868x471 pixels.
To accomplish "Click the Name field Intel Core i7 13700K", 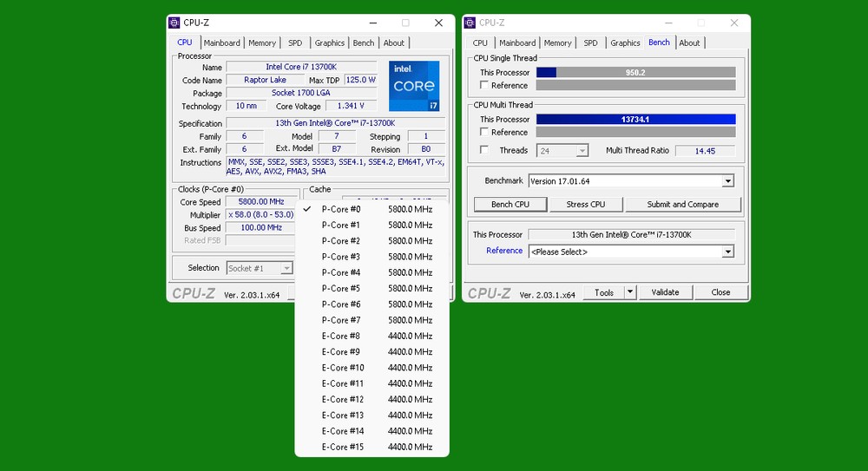I will (301, 67).
